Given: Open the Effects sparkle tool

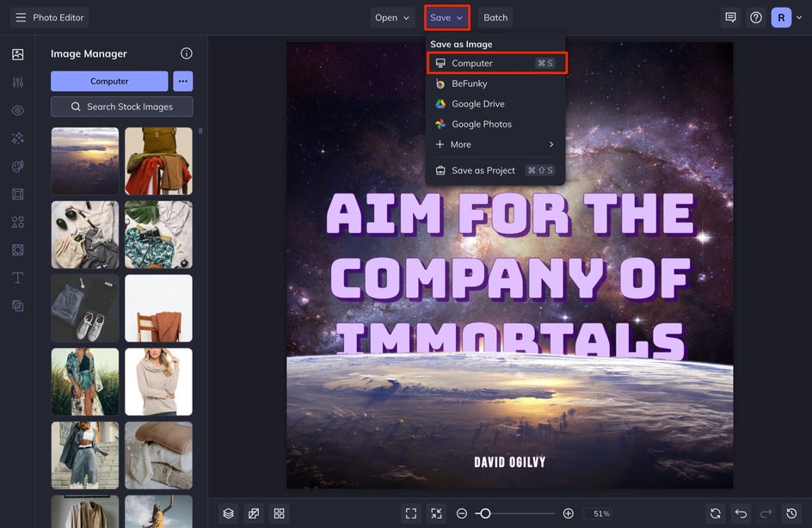Looking at the screenshot, I should click(x=17, y=138).
